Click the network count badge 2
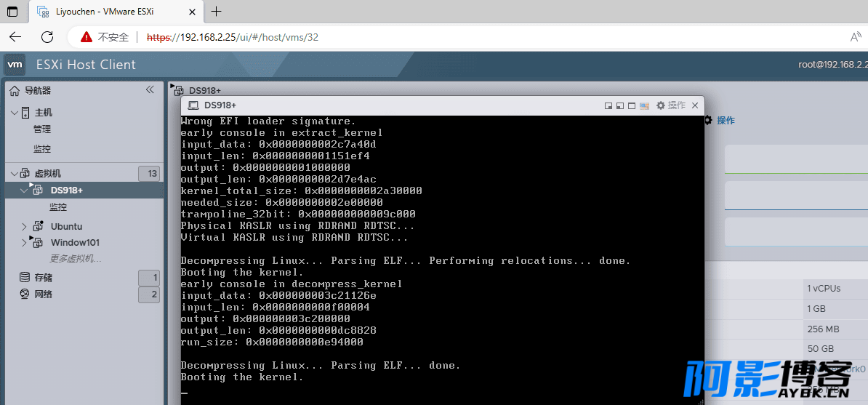Screen dimensions: 868x405 [149, 294]
